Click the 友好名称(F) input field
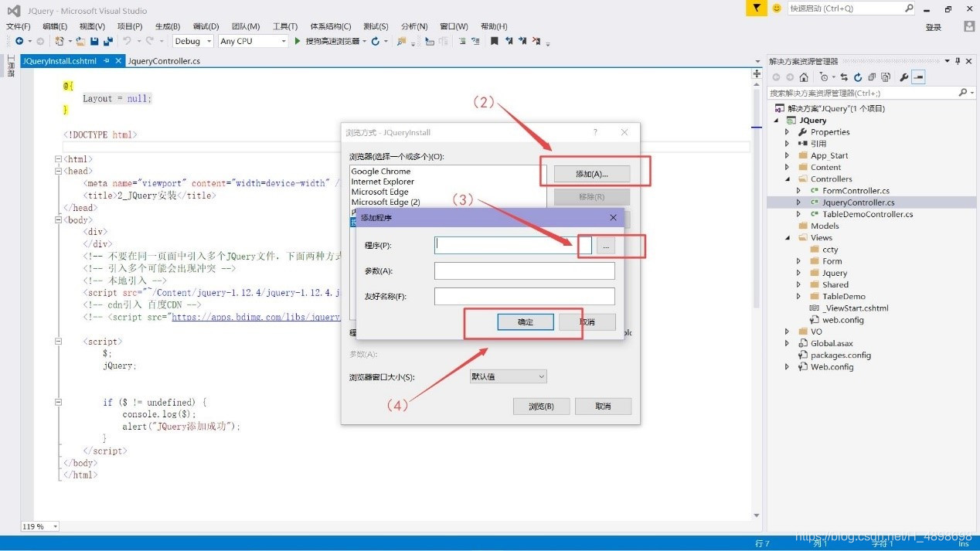The width and height of the screenshot is (980, 551). tap(525, 296)
